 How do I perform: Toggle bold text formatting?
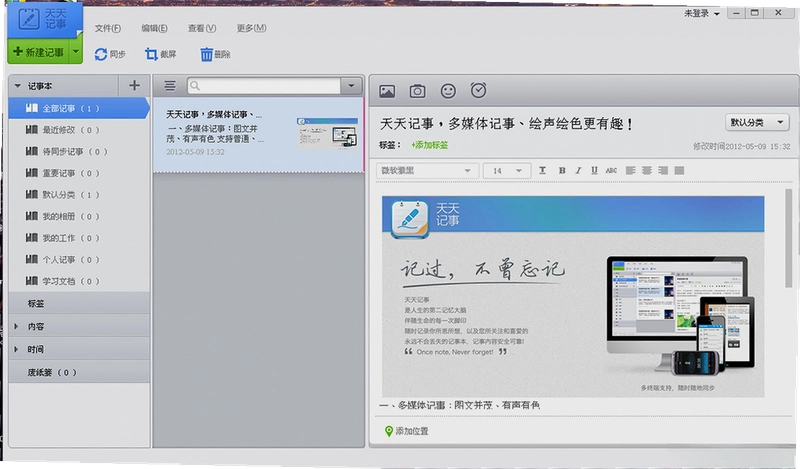point(562,170)
